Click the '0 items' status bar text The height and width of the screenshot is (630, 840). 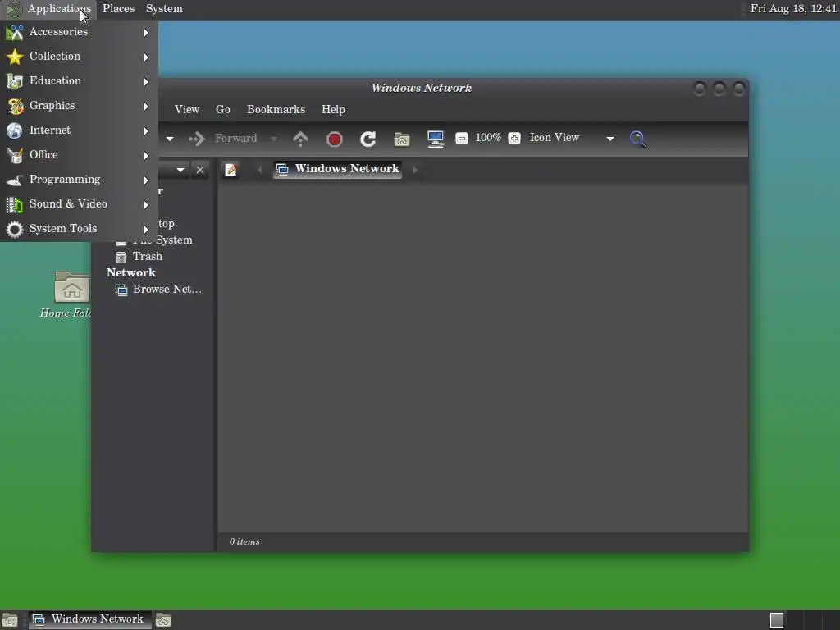244,541
